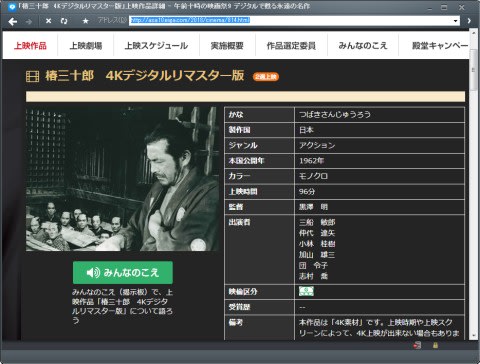The height and width of the screenshot is (364, 480).
Task: Click the 本国公開年 row label
Action: (246, 161)
